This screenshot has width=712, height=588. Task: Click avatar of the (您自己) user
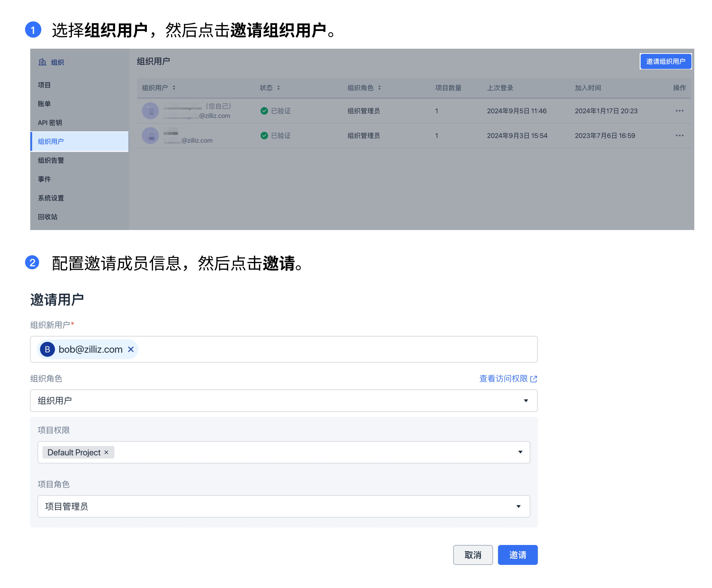point(151,111)
